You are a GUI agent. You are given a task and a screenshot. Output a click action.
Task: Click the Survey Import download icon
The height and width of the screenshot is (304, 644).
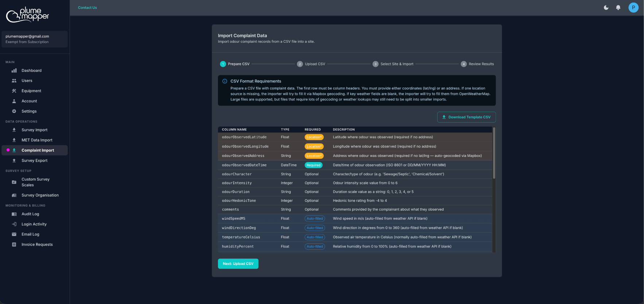14,130
